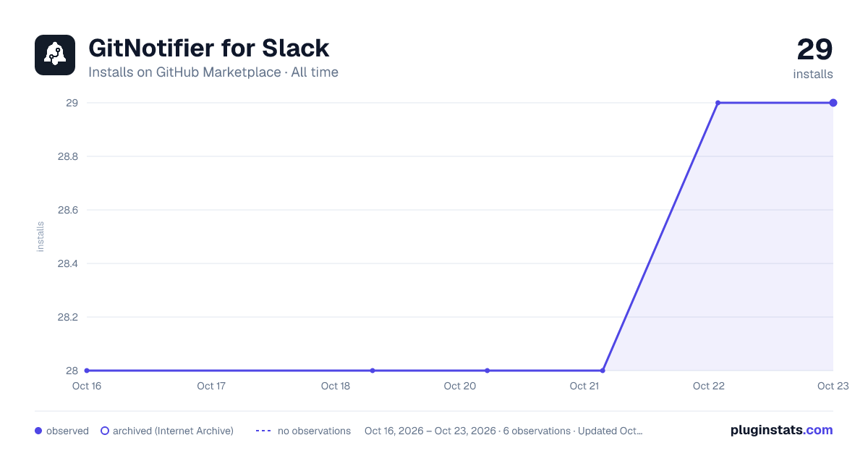Click the Oct 16 x-axis label
Image resolution: width=868 pixels, height=456 pixels.
(87, 386)
